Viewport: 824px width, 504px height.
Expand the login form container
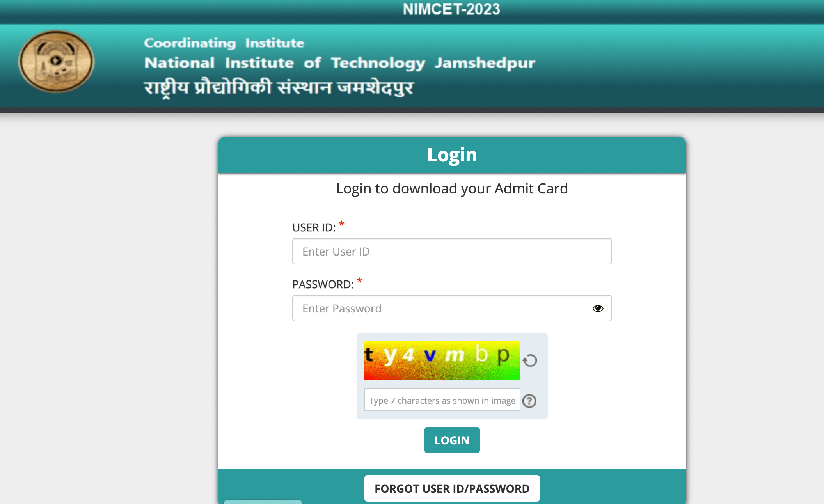coord(451,154)
